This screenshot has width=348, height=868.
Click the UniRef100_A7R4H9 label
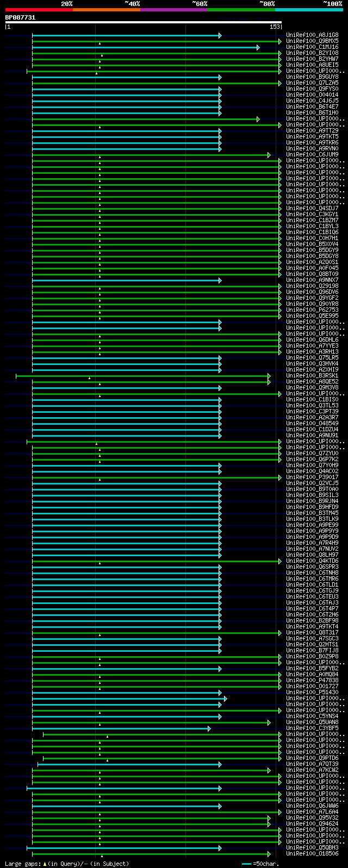point(312,543)
